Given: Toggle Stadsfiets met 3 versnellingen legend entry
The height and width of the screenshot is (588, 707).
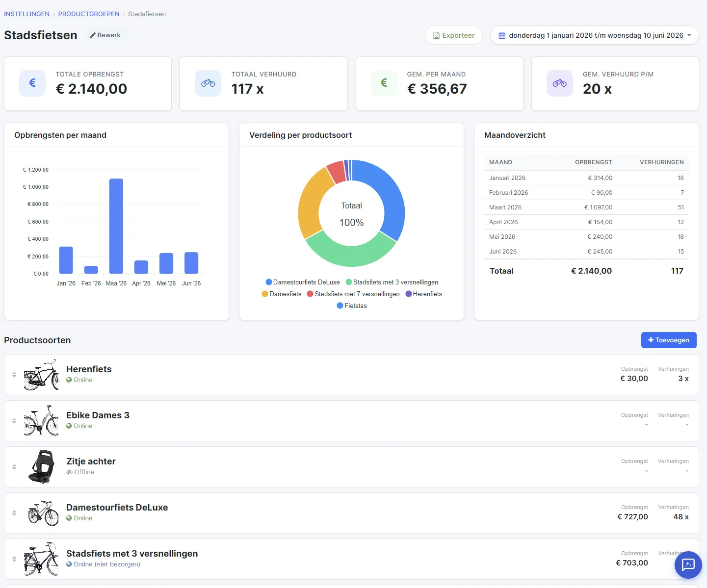Looking at the screenshot, I should 392,282.
